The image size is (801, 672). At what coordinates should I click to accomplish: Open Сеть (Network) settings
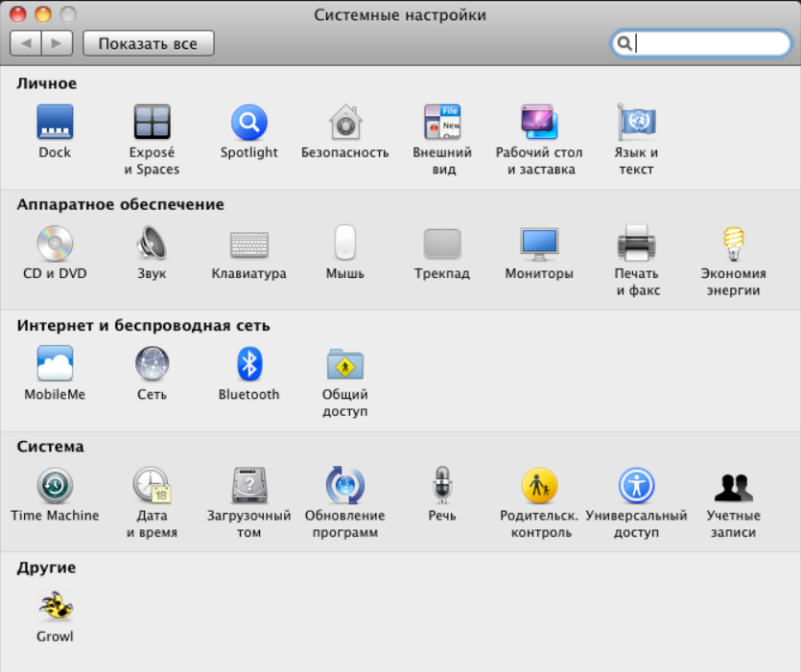pos(152,364)
